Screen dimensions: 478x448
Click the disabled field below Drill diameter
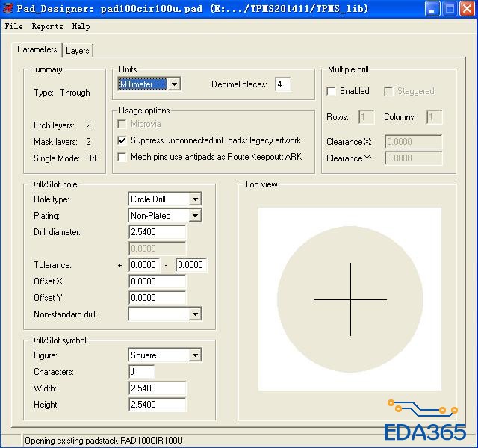[x=158, y=249]
